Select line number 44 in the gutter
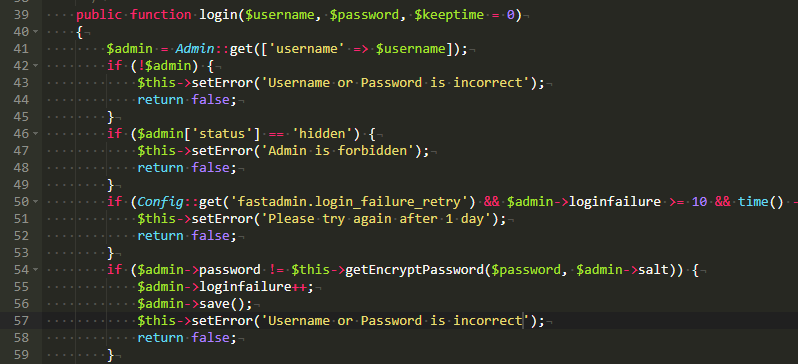This screenshot has height=364, width=798. click(20, 100)
